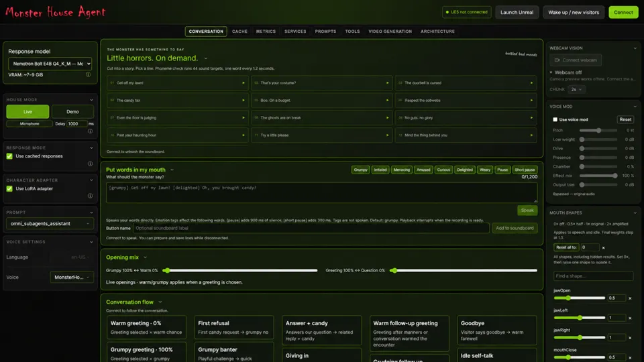Click the info icon next to VRAM
Screen dimensions: 644x362
pyautogui.click(x=88, y=74)
